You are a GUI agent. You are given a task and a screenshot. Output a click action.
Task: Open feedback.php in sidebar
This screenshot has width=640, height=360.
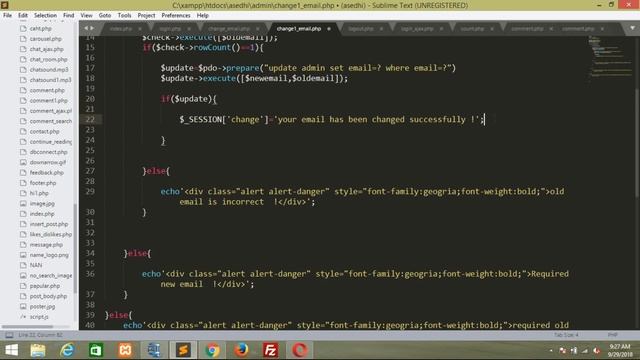tap(47, 173)
